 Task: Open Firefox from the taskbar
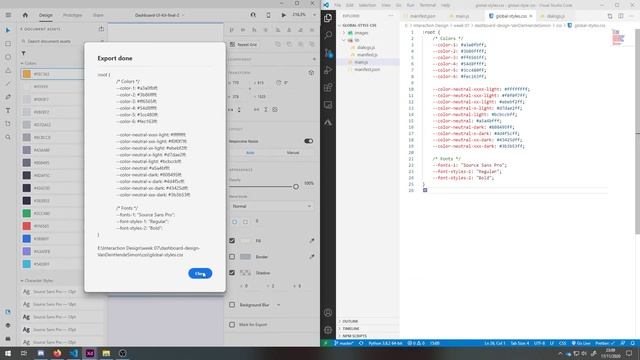click(x=57, y=353)
